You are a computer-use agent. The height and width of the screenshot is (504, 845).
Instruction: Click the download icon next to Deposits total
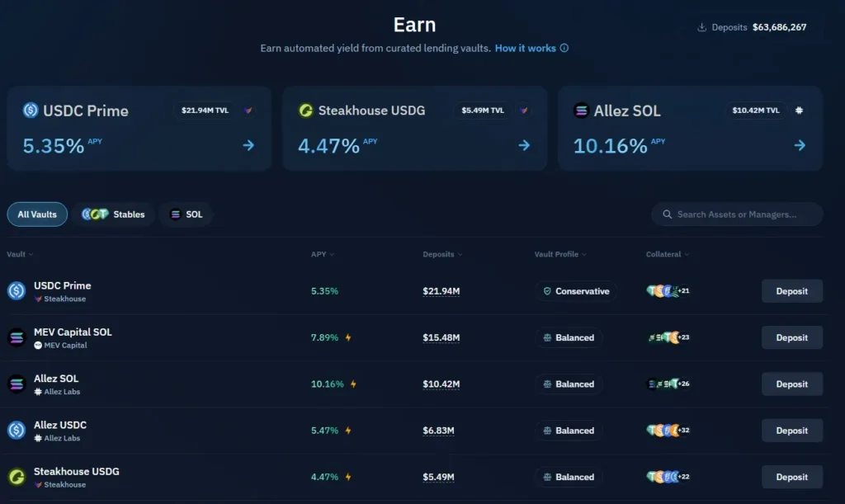(x=701, y=27)
